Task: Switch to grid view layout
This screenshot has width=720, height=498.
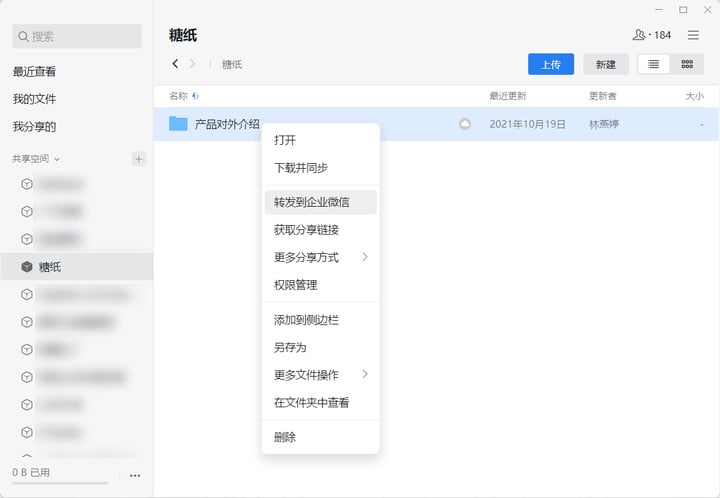Action: click(687, 64)
